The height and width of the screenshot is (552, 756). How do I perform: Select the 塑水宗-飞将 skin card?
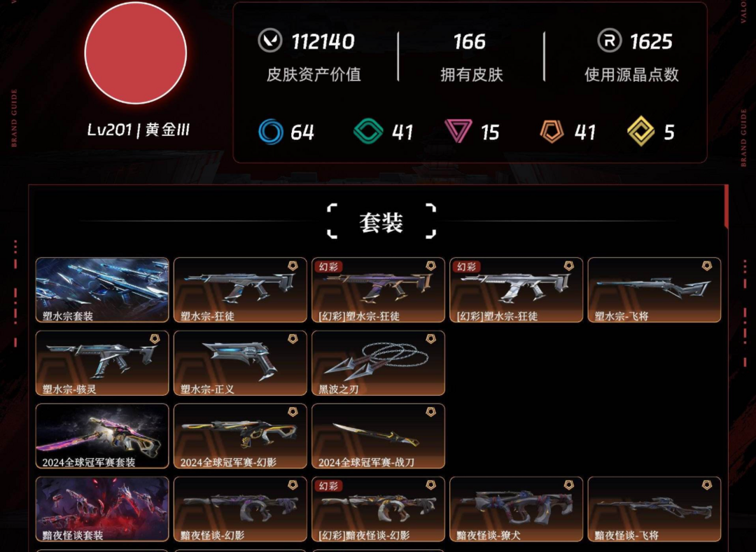tap(654, 289)
